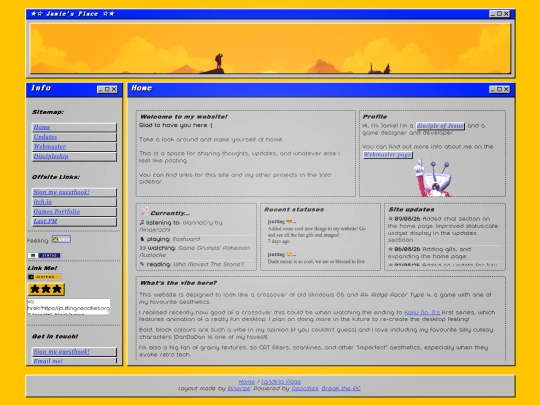The image size is (540, 405).
Task: Click inside the link-me code text box
Action: [x=69, y=307]
